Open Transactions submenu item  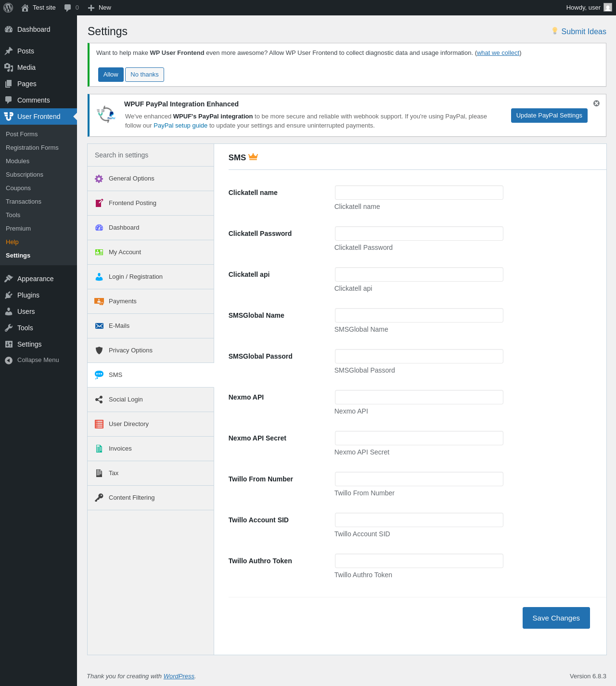tap(24, 202)
